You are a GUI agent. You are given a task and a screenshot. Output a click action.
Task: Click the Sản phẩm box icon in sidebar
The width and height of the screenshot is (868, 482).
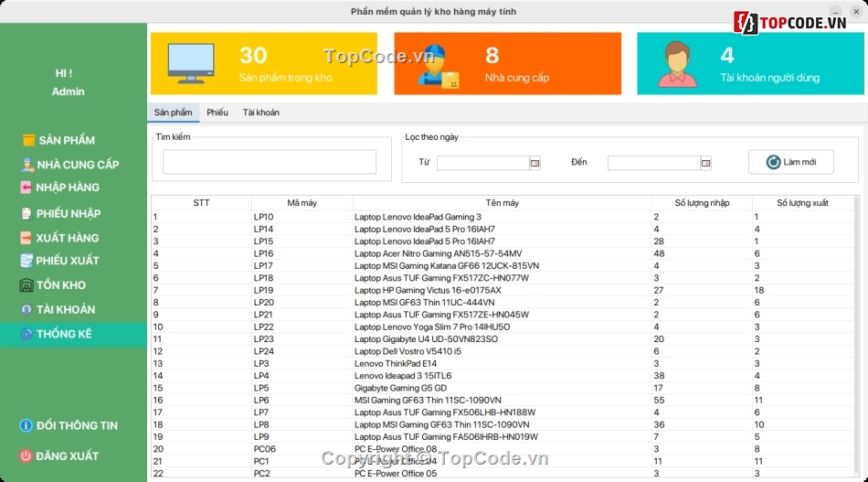coord(28,141)
